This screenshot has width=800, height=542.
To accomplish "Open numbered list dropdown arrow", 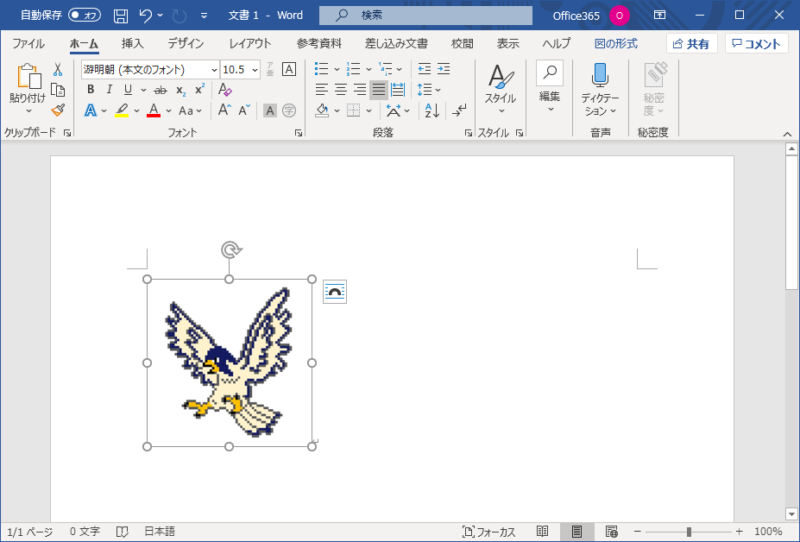I will [369, 69].
